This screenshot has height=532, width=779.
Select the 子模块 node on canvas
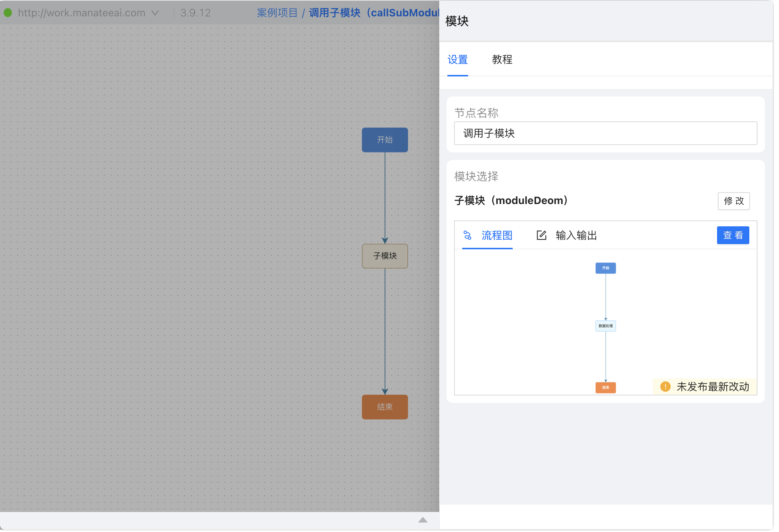385,256
